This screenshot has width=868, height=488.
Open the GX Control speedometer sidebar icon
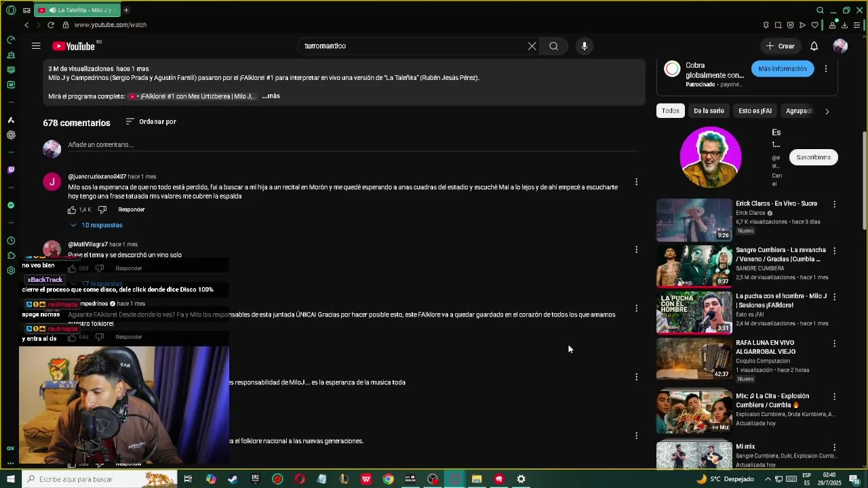coord(11,40)
